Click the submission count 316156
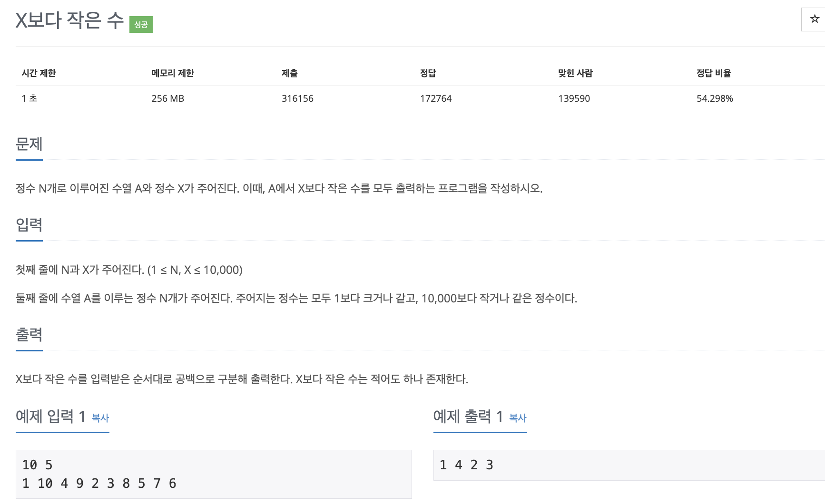 297,98
